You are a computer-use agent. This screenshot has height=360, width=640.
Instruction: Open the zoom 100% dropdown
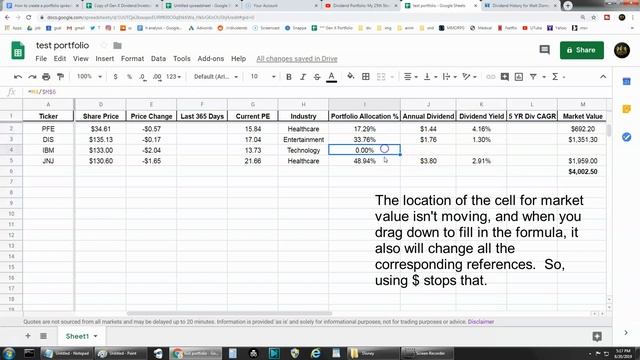[89, 77]
